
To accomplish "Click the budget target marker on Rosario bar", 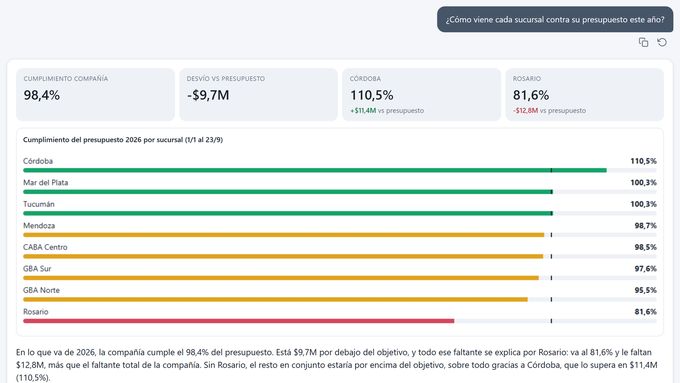I will pyautogui.click(x=551, y=321).
